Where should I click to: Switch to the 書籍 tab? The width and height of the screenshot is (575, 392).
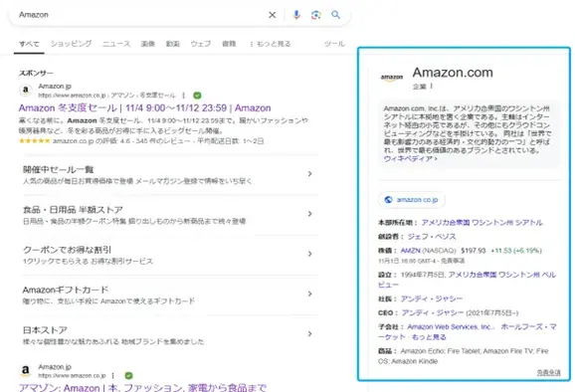[229, 44]
